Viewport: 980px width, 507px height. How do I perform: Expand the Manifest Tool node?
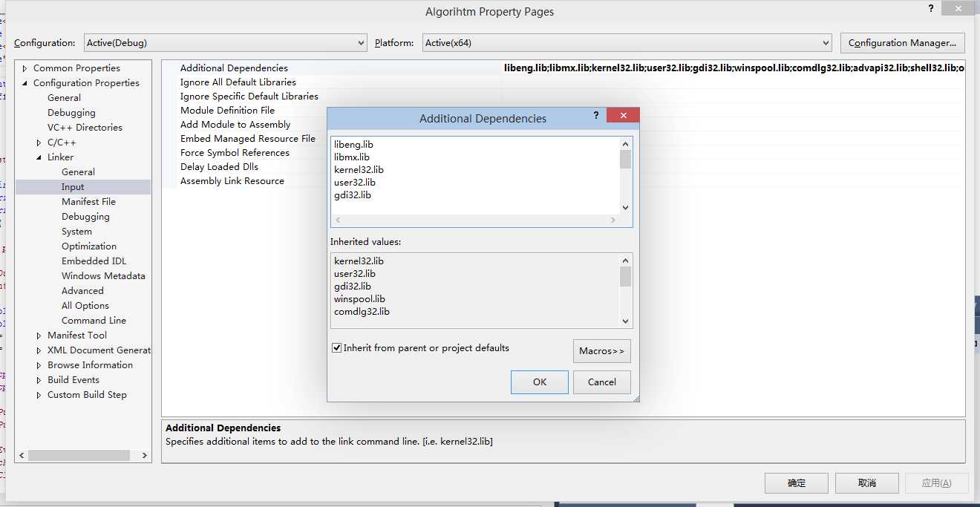click(x=39, y=336)
